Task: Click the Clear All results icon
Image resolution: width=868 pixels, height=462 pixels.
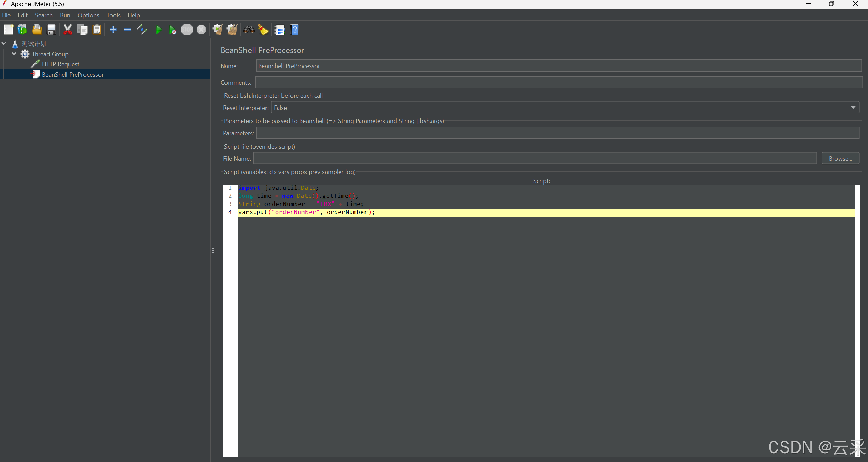Action: pos(232,30)
